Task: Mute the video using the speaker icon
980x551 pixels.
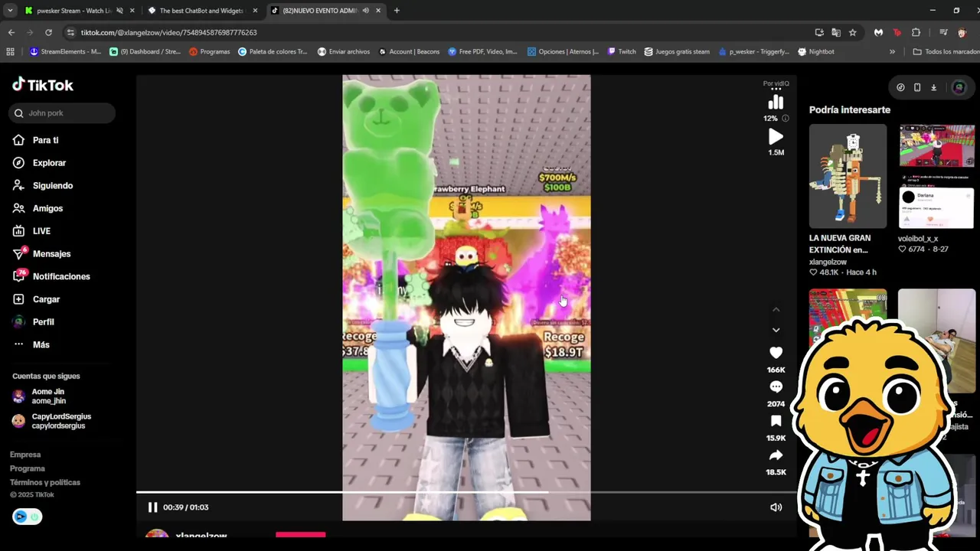Action: pyautogui.click(x=776, y=507)
